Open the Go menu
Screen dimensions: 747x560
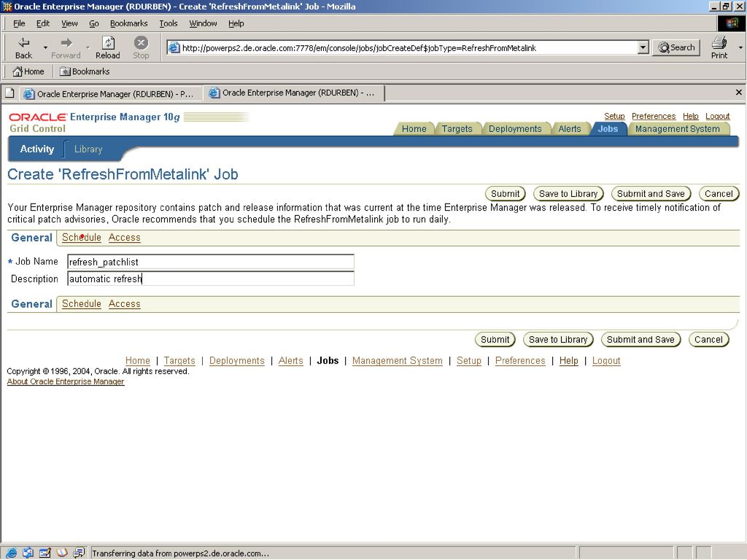tap(94, 23)
